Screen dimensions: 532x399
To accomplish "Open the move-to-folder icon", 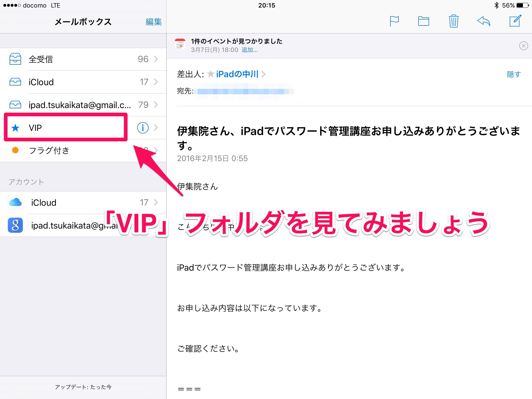I will point(423,21).
